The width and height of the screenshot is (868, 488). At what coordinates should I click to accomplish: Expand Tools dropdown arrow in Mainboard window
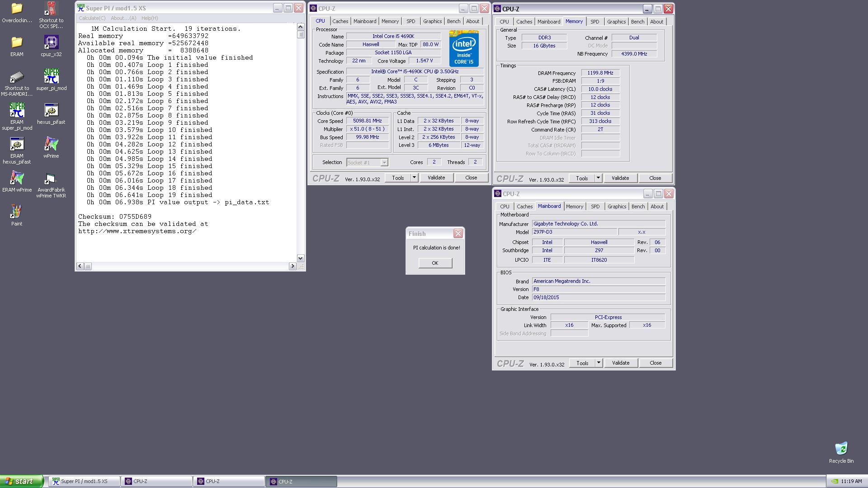pos(598,363)
